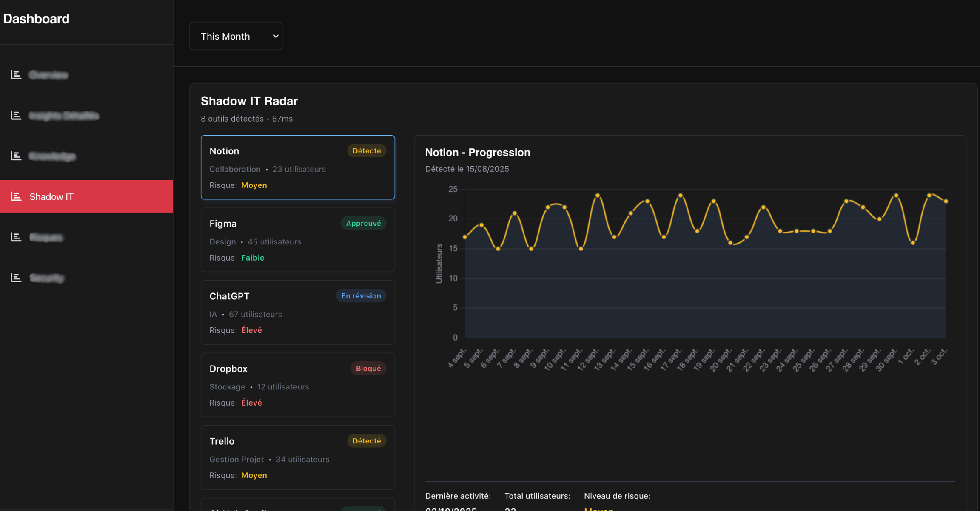Click the Knowledge sidebar chart icon

(16, 156)
